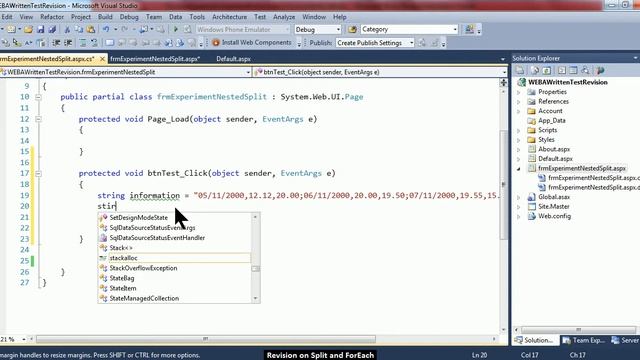Switch to the Default.aspx tab
Image resolution: width=640 pixels, height=360 pixels.
click(233, 59)
